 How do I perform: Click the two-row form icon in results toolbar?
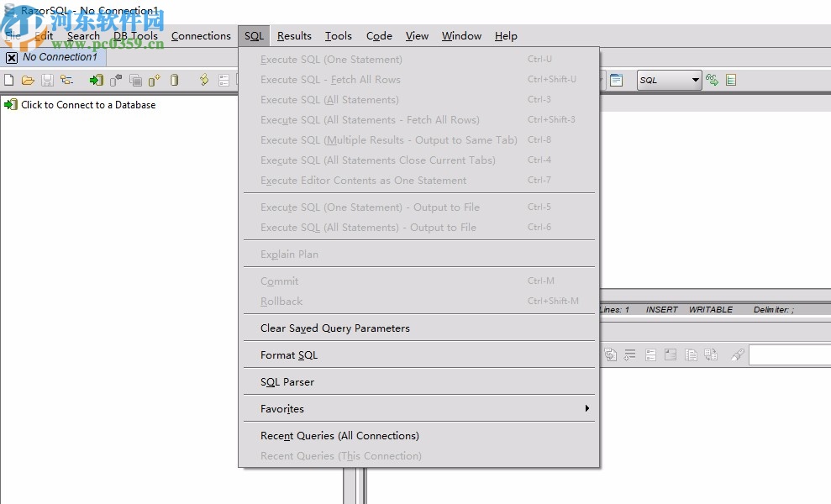651,354
